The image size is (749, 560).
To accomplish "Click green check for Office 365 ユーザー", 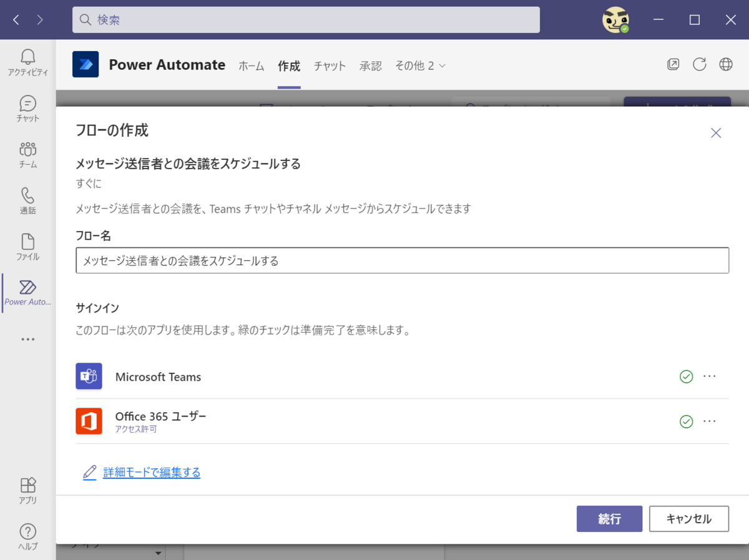I will coord(686,421).
